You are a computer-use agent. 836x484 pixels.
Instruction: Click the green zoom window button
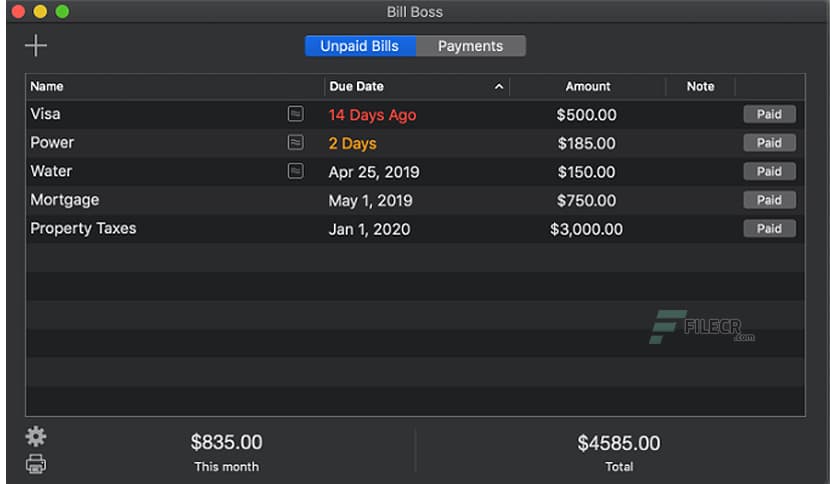coord(62,12)
